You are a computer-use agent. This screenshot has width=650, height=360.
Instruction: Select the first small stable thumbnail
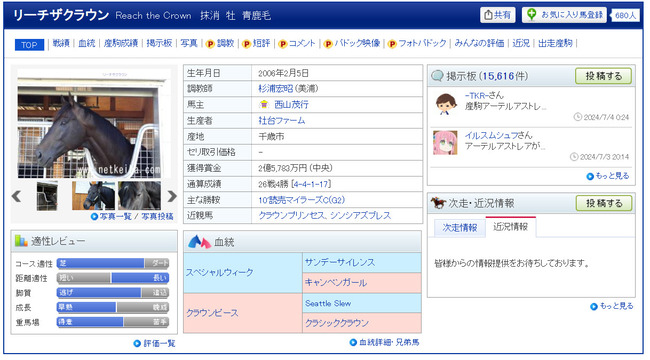47,196
